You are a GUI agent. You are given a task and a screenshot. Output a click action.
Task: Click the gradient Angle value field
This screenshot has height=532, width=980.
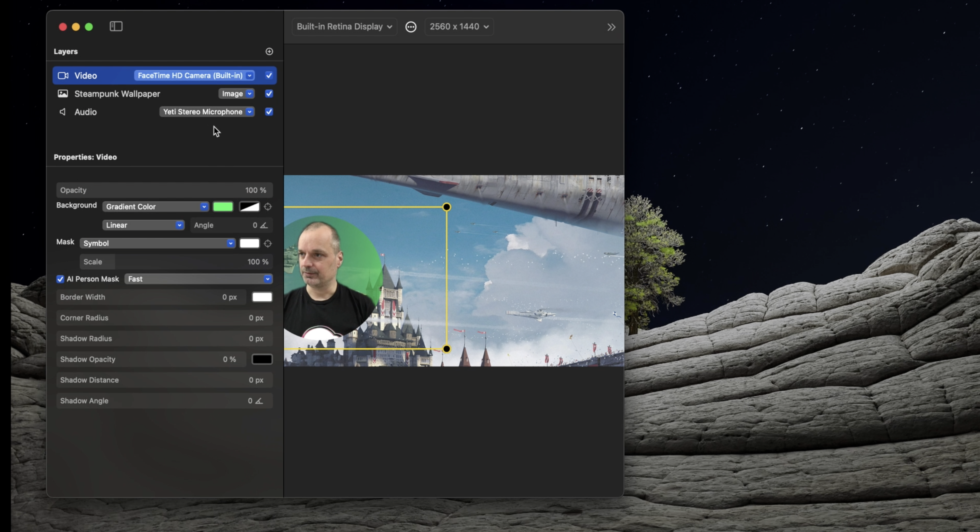click(231, 225)
